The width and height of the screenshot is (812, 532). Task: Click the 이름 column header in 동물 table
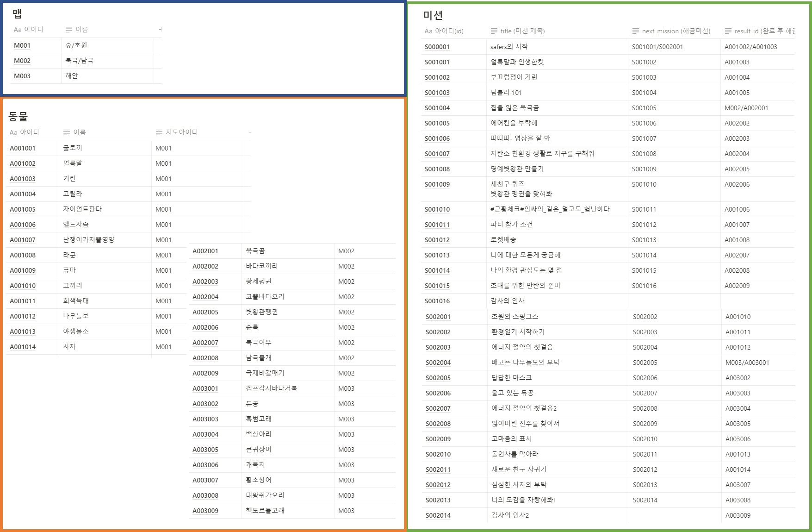tap(74, 132)
